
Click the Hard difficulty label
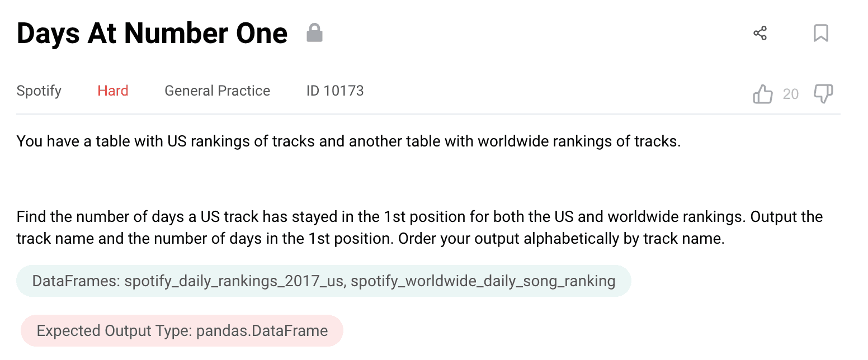113,91
